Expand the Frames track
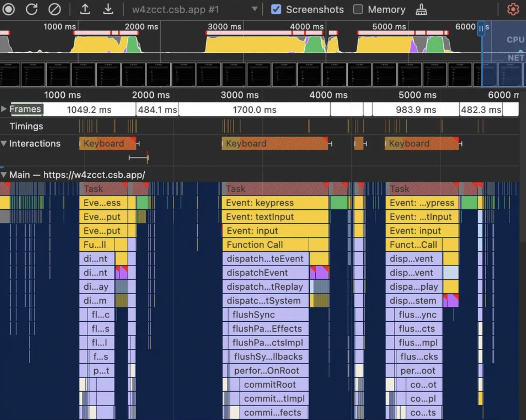 (x=4, y=109)
